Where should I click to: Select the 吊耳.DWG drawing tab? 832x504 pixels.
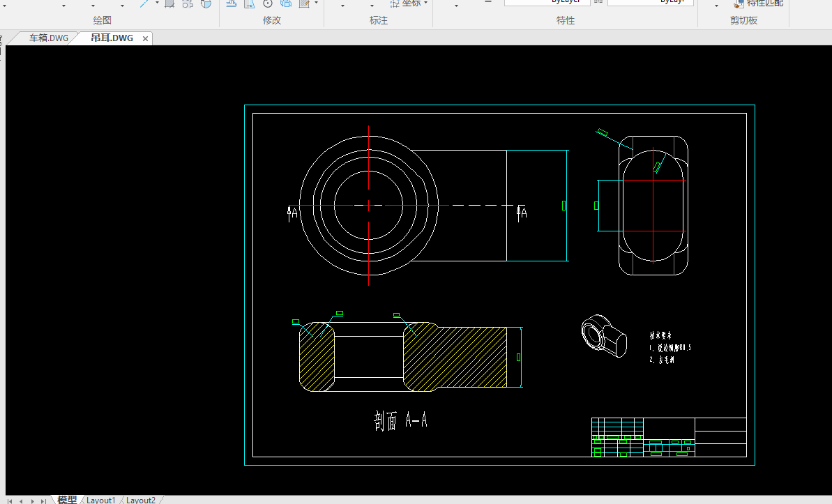[x=112, y=38]
